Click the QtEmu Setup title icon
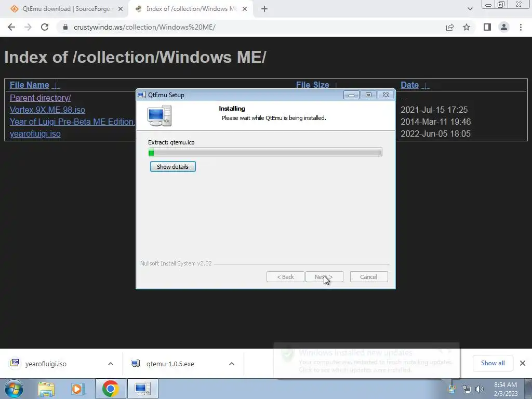The width and height of the screenshot is (532, 399). click(x=141, y=95)
